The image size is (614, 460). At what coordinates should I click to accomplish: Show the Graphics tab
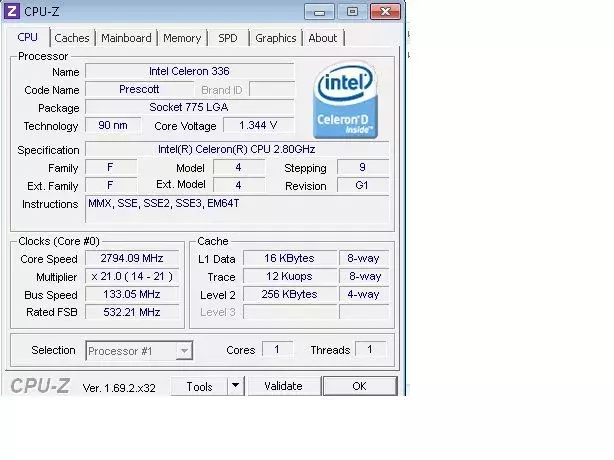276,38
